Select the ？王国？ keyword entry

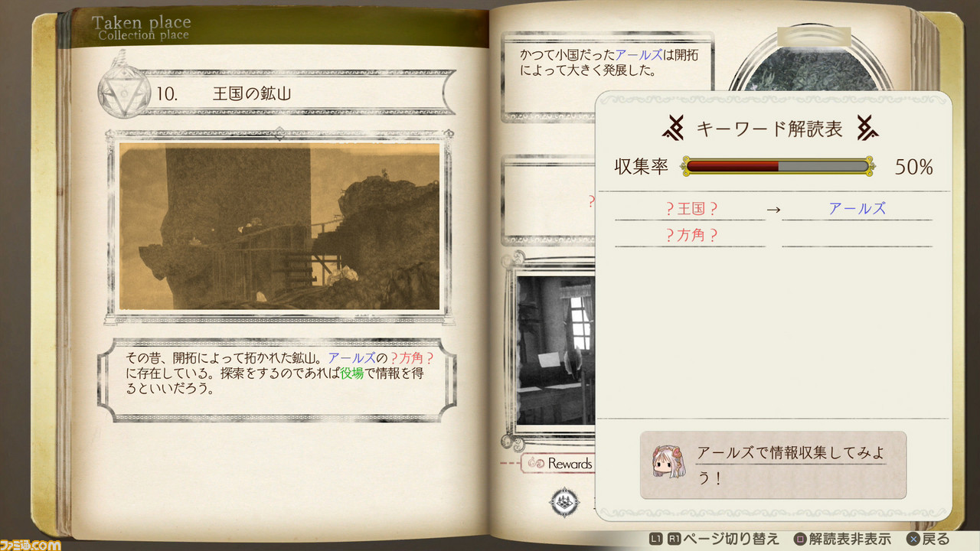(x=691, y=208)
